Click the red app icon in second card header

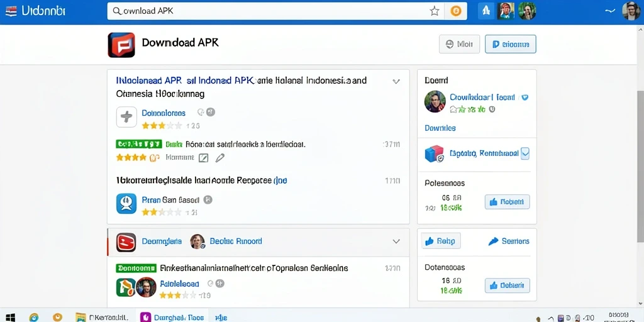pyautogui.click(x=126, y=242)
